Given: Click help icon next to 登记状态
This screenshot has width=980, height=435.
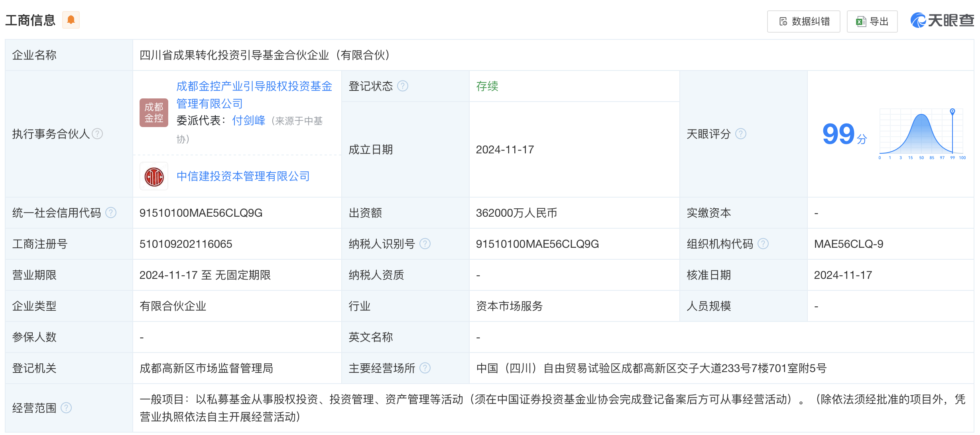Looking at the screenshot, I should coord(403,86).
